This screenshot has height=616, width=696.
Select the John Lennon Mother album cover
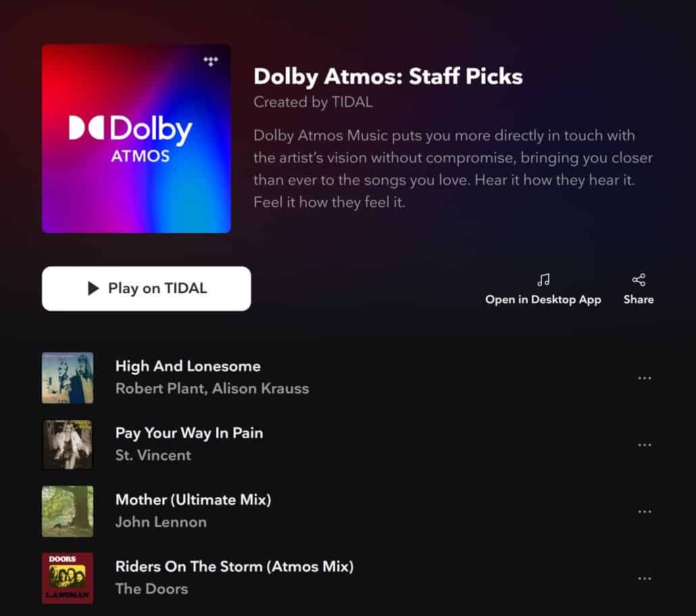click(x=68, y=511)
